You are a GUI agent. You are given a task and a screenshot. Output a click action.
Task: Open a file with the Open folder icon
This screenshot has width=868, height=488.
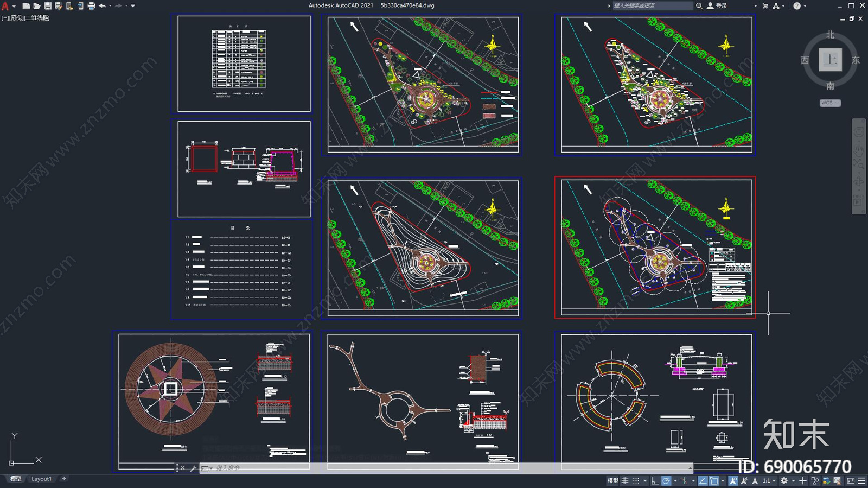[x=36, y=6]
